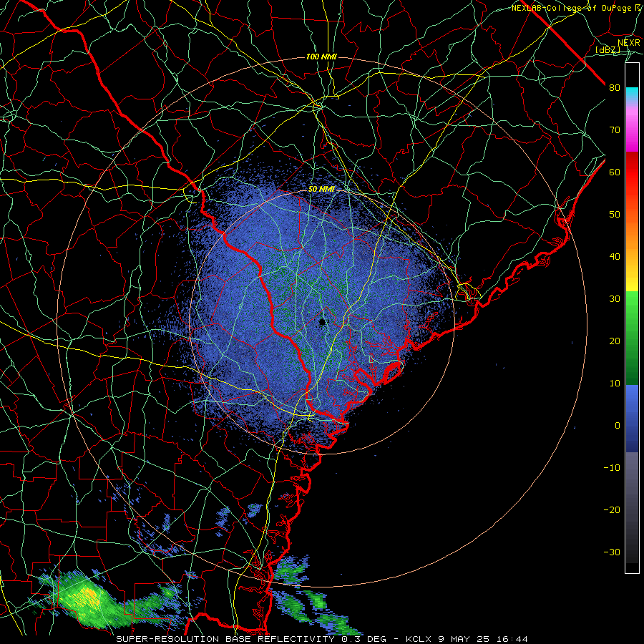The width and height of the screenshot is (644, 644).
Task: Click the 50 value on the dBZ scale
Action: coord(615,215)
